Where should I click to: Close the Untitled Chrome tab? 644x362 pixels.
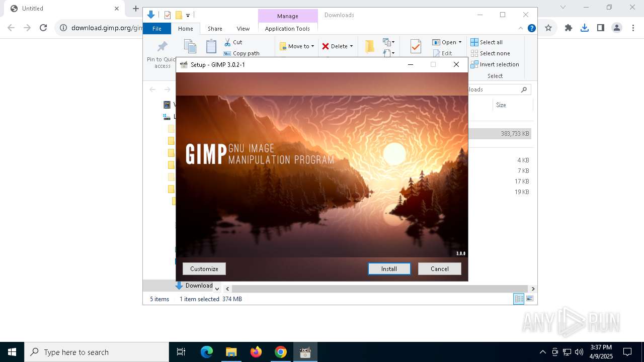click(x=116, y=9)
